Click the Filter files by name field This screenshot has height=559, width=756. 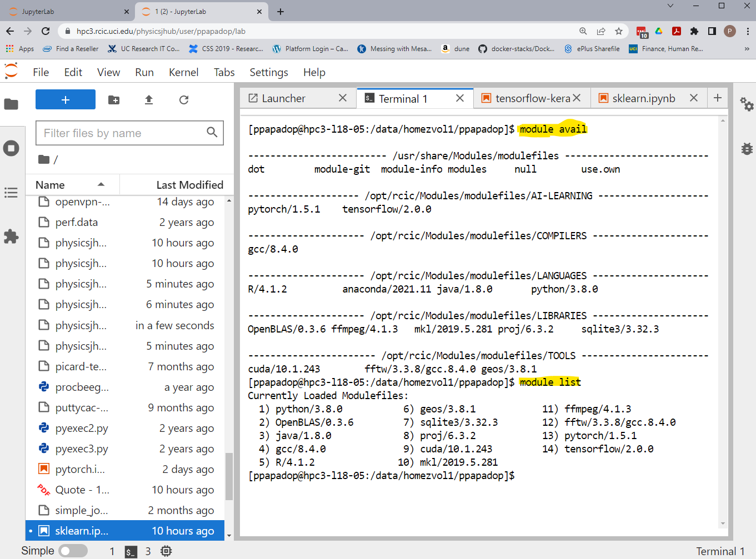click(x=129, y=133)
